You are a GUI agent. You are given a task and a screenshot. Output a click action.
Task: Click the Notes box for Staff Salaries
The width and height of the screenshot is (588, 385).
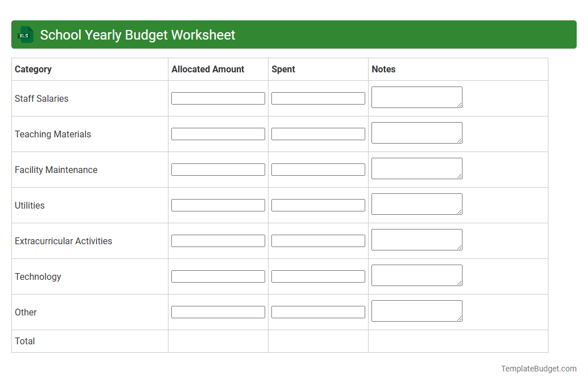tap(416, 97)
